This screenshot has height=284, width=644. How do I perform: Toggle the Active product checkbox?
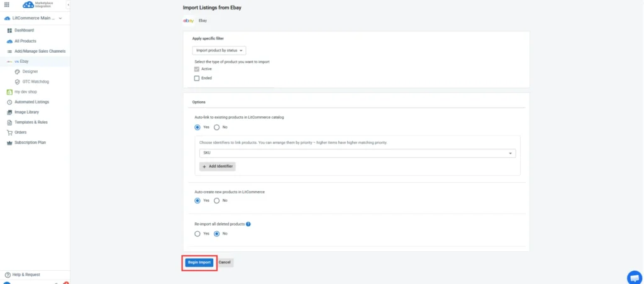click(x=197, y=69)
